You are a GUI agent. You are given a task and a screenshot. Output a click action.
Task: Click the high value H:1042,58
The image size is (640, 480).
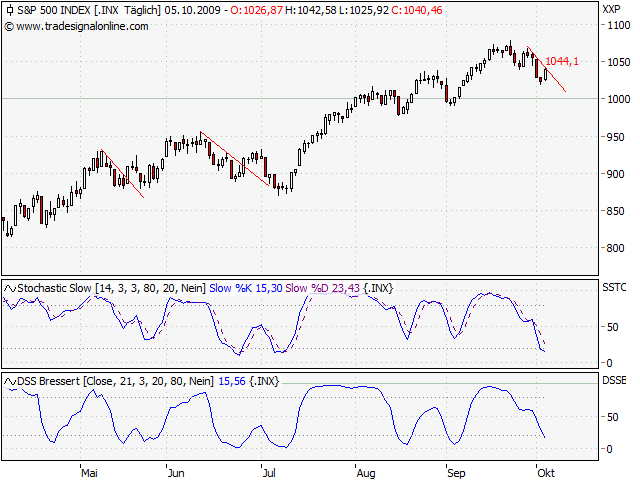pyautogui.click(x=311, y=10)
